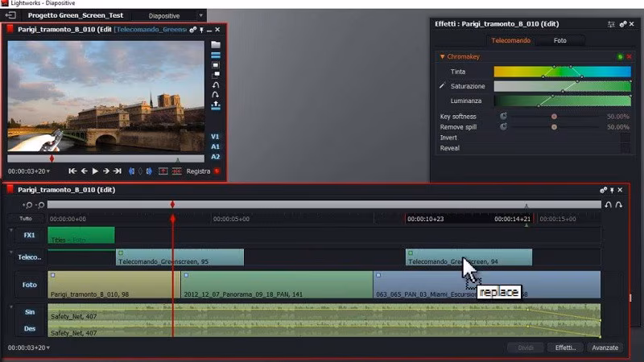
Task: Open the Diapositive room dropdown
Action: [200, 15]
